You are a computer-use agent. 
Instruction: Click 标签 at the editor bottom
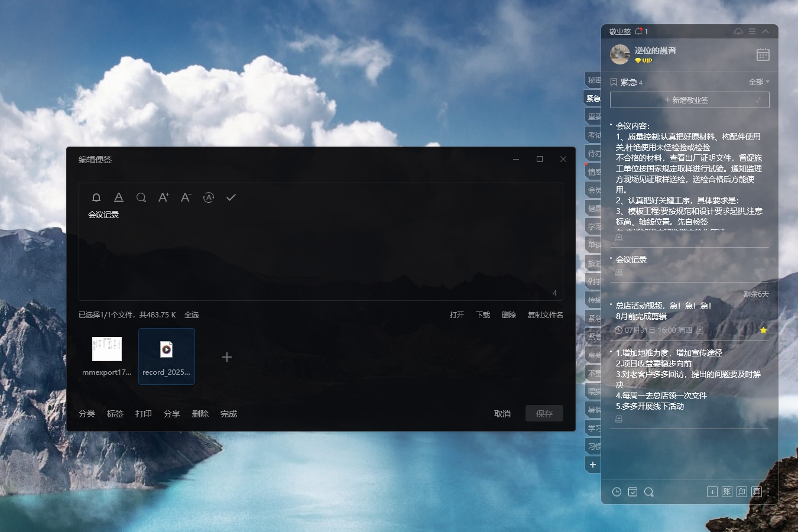[x=115, y=414]
